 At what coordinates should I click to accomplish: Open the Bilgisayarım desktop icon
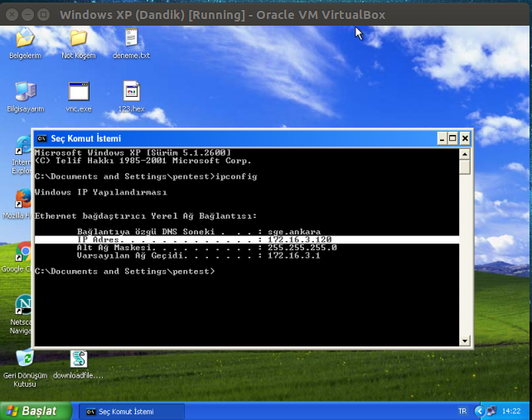26,91
